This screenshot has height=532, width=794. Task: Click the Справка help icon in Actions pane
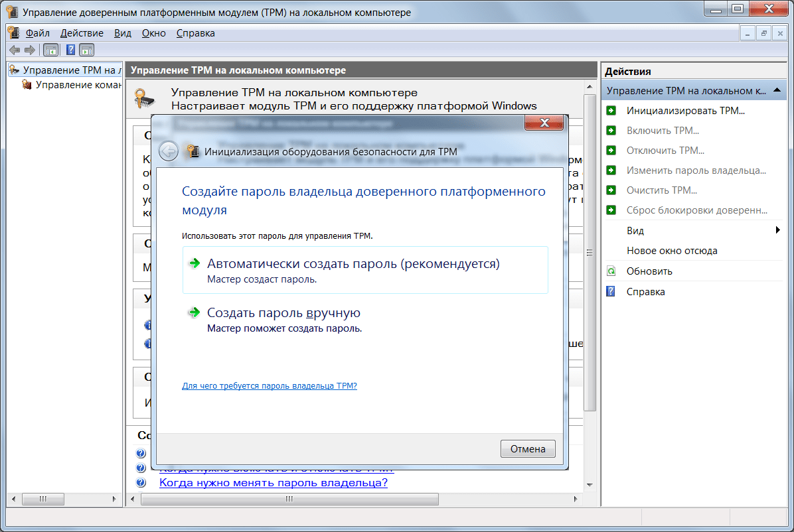611,292
